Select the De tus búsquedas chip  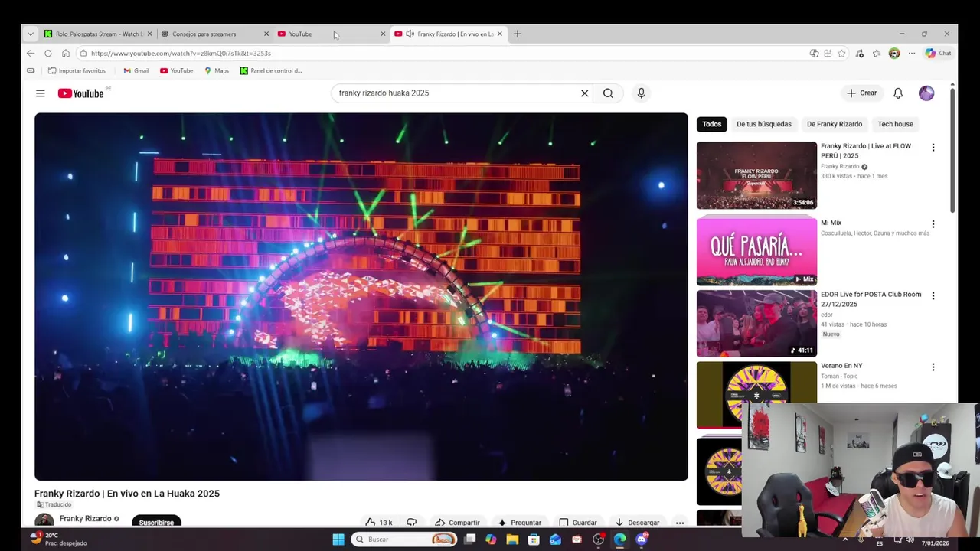point(764,124)
